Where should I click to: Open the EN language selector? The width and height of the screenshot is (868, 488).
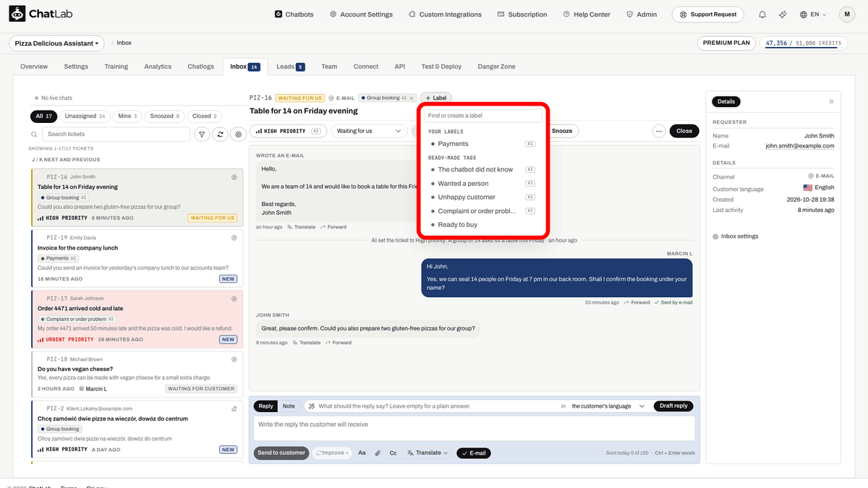click(x=814, y=14)
